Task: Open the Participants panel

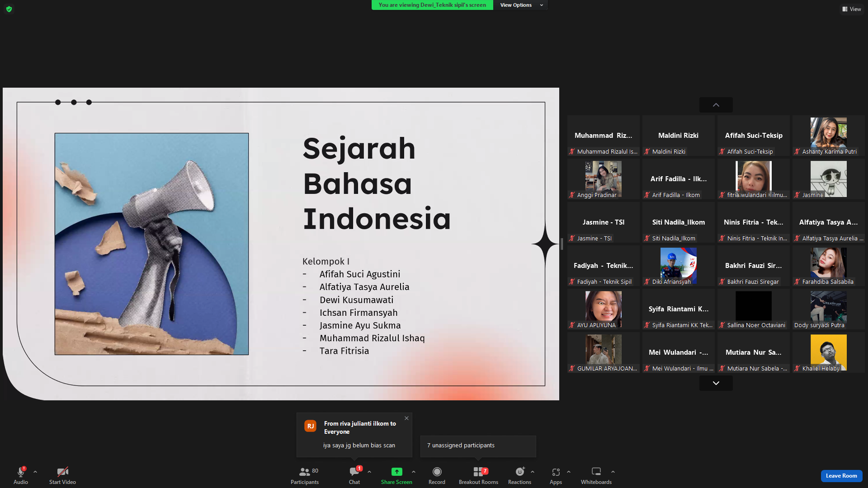Action: 305,476
